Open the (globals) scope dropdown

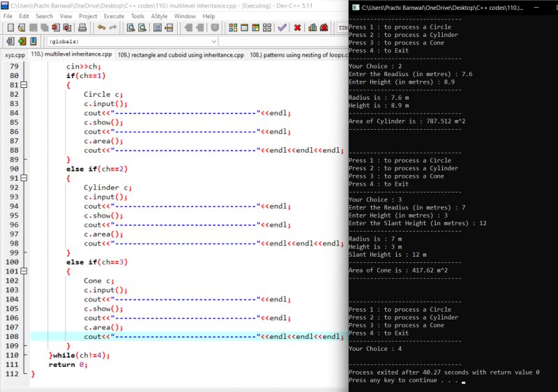coord(132,42)
